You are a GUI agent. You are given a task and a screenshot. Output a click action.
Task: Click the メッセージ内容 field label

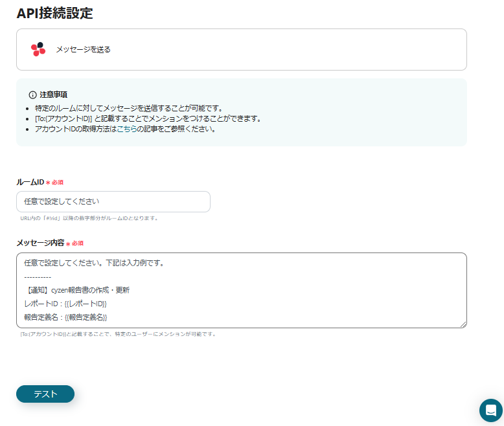(41, 243)
